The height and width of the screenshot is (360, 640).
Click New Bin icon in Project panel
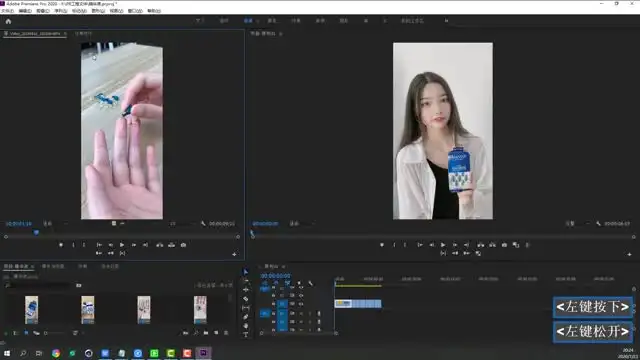[x=206, y=333]
